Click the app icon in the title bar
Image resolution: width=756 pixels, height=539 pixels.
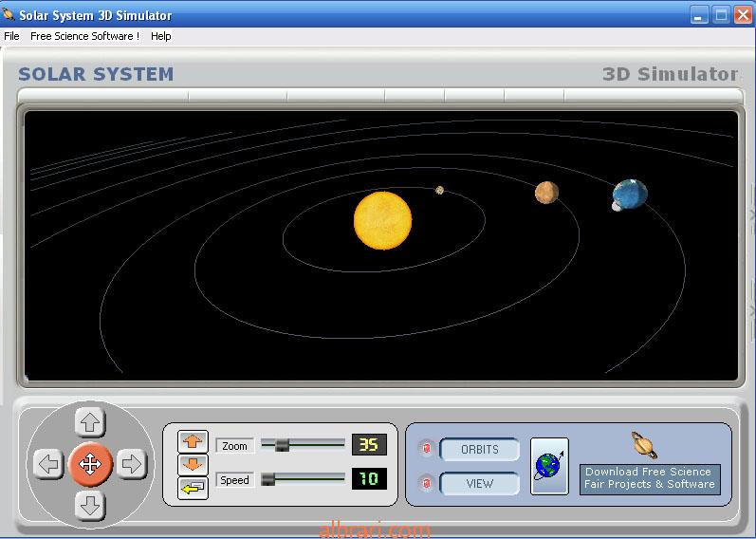coord(9,14)
